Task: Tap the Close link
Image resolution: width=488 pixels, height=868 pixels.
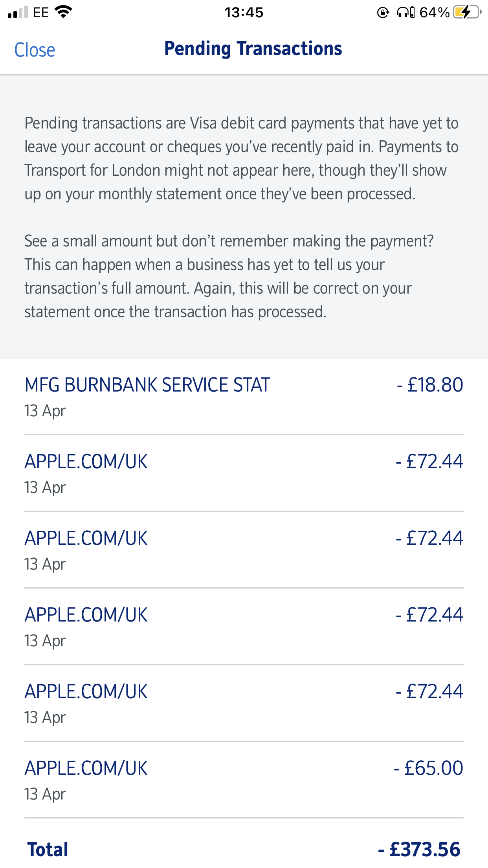Action: tap(35, 50)
